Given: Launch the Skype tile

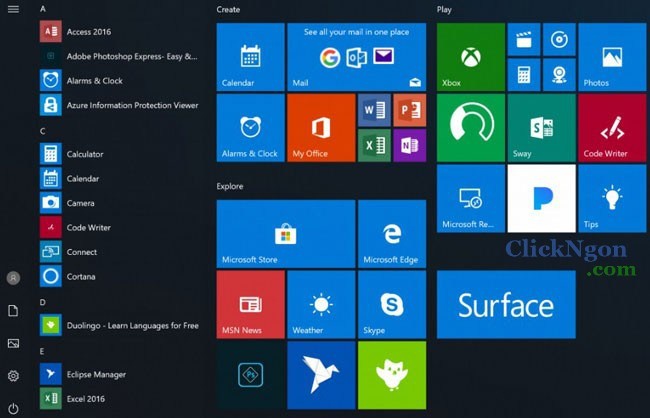Looking at the screenshot, I should coord(392,305).
